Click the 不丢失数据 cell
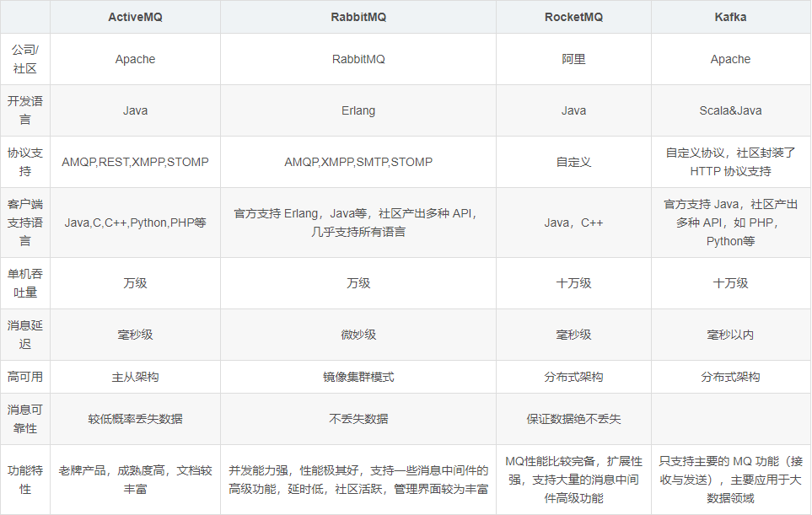 tap(358, 419)
